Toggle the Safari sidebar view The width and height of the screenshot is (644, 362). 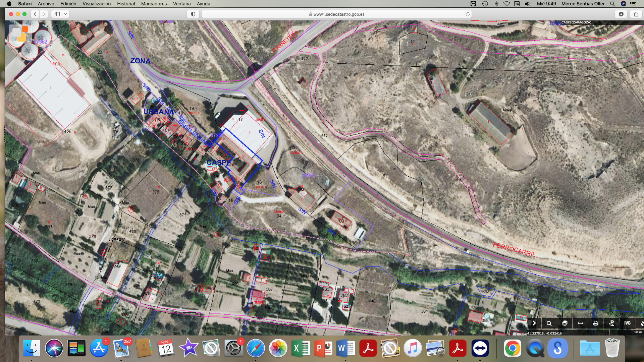(57, 14)
